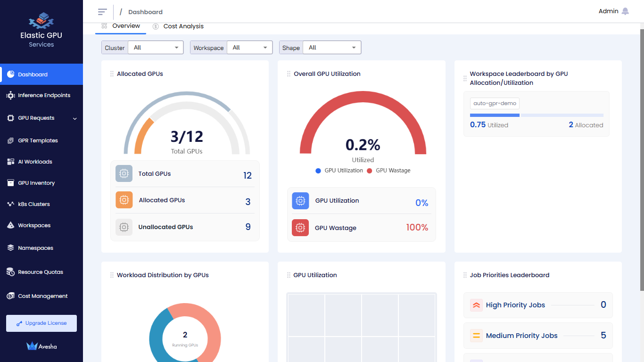Click the Avesha logo at sidebar bottom
This screenshot has width=644, height=362.
pos(41,346)
